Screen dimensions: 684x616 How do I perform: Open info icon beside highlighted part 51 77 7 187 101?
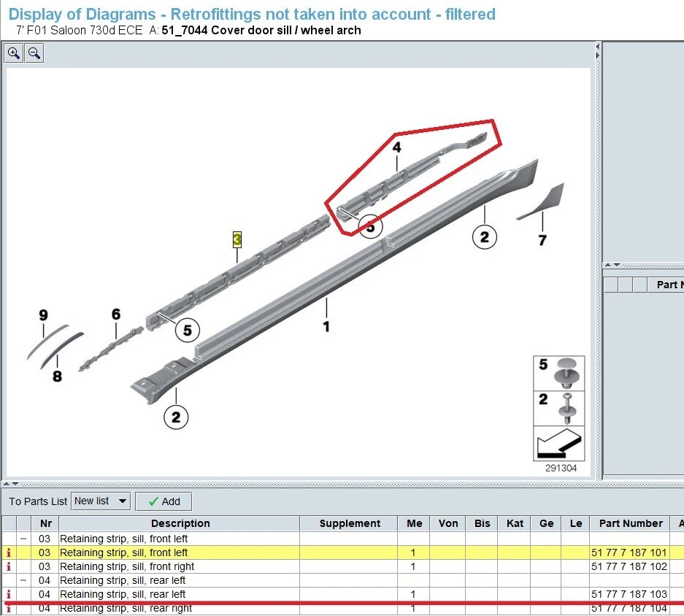[x=8, y=553]
